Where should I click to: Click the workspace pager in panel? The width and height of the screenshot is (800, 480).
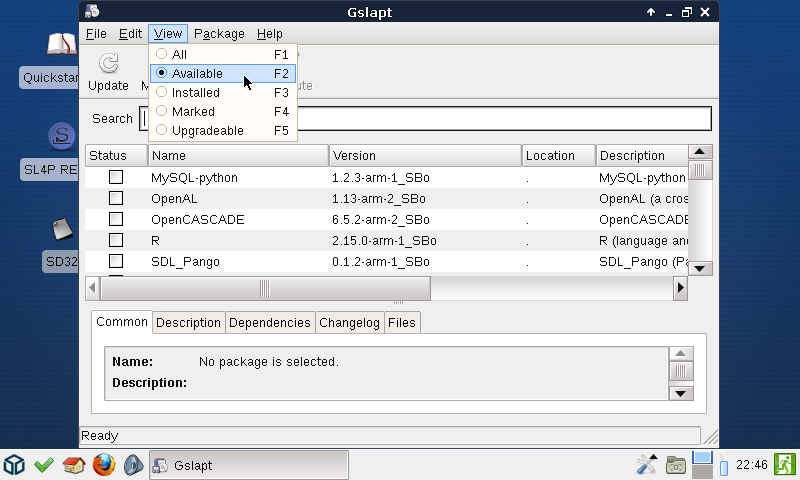pyautogui.click(x=702, y=465)
